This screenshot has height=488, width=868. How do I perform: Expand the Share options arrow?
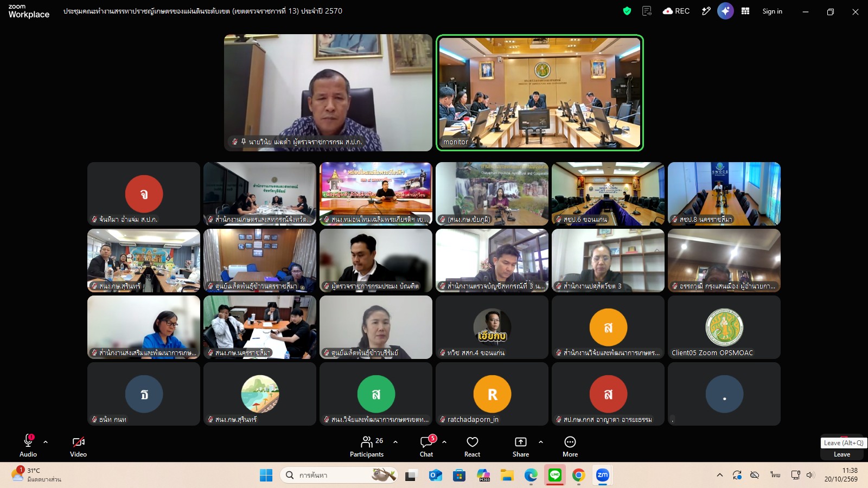[x=541, y=442]
